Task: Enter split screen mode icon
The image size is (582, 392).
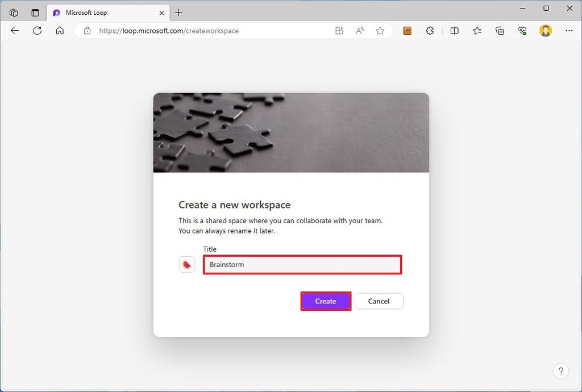Action: tap(455, 31)
